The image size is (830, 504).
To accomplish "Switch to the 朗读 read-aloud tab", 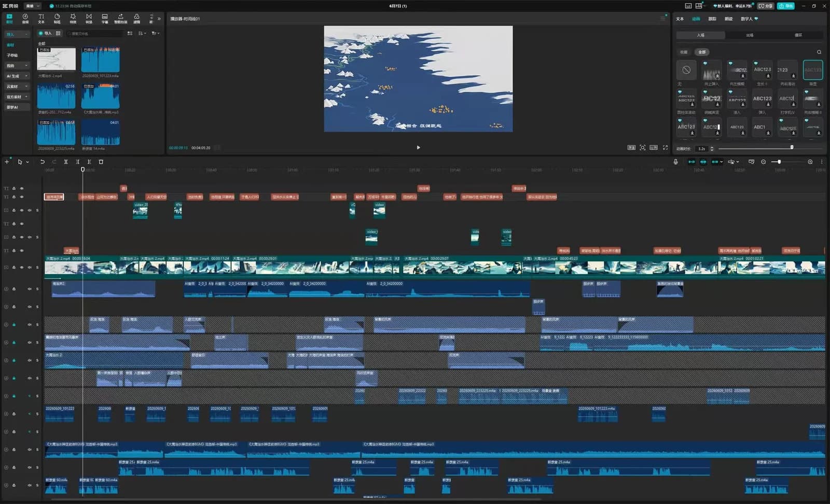I will point(729,19).
